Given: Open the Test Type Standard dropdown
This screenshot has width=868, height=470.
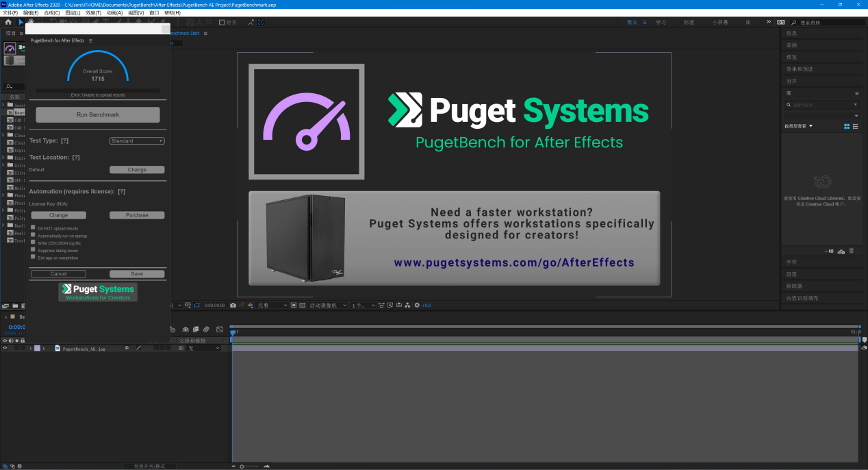Looking at the screenshot, I should click(137, 141).
